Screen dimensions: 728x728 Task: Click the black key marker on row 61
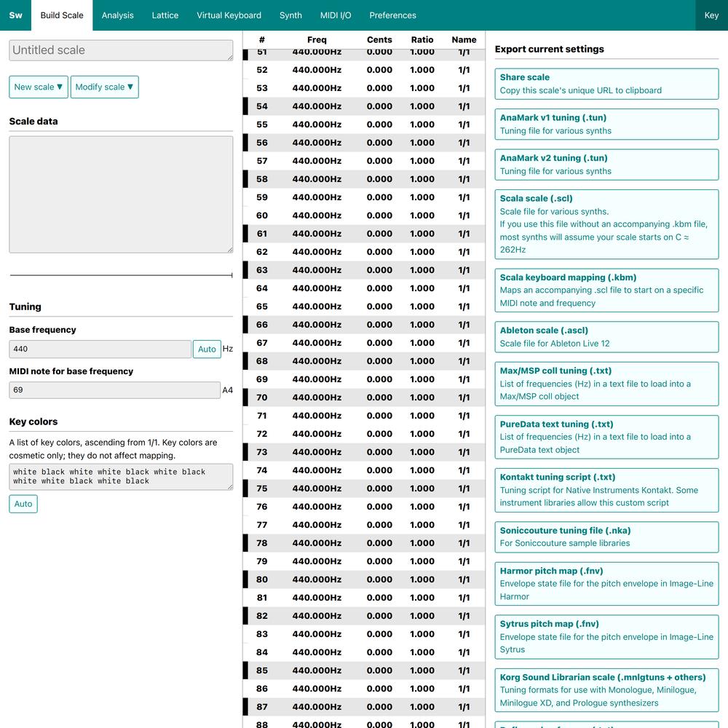[245, 234]
